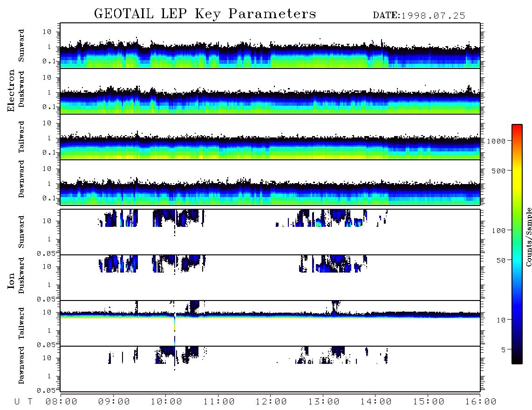532x410 pixels.
Task: Click the 'Duskward' label of Electron section
Action: pos(21,89)
